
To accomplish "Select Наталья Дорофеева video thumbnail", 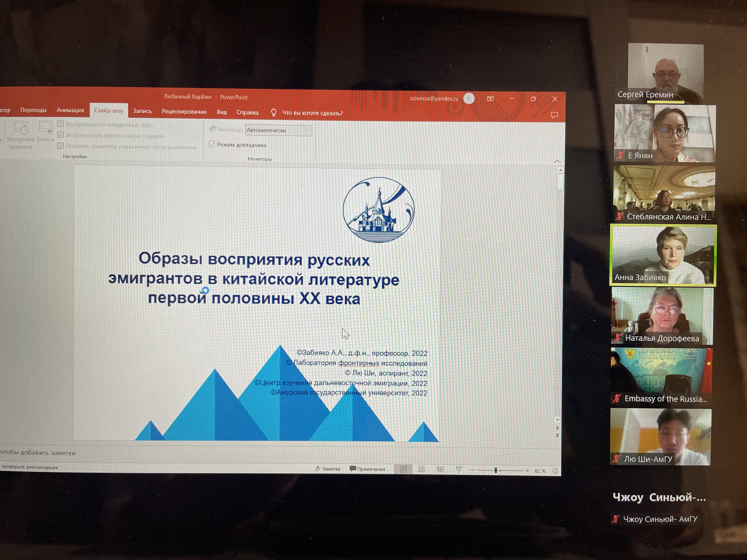I will coord(662,316).
